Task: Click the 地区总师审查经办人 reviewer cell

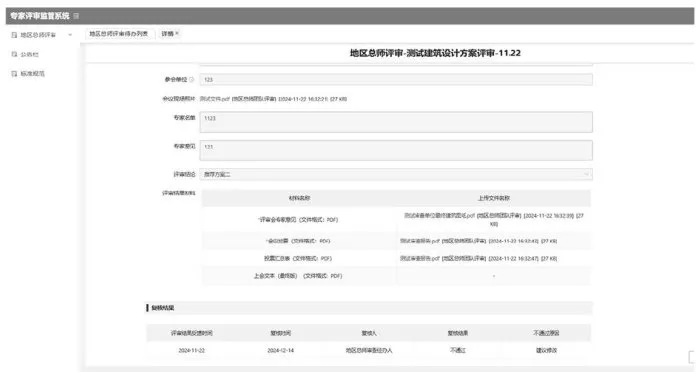Action: [369, 350]
